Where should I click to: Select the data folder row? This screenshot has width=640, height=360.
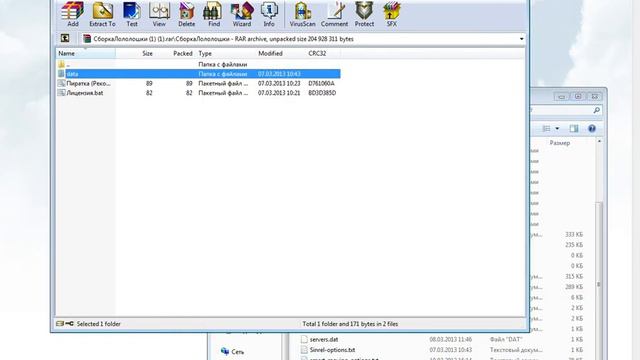click(198, 74)
